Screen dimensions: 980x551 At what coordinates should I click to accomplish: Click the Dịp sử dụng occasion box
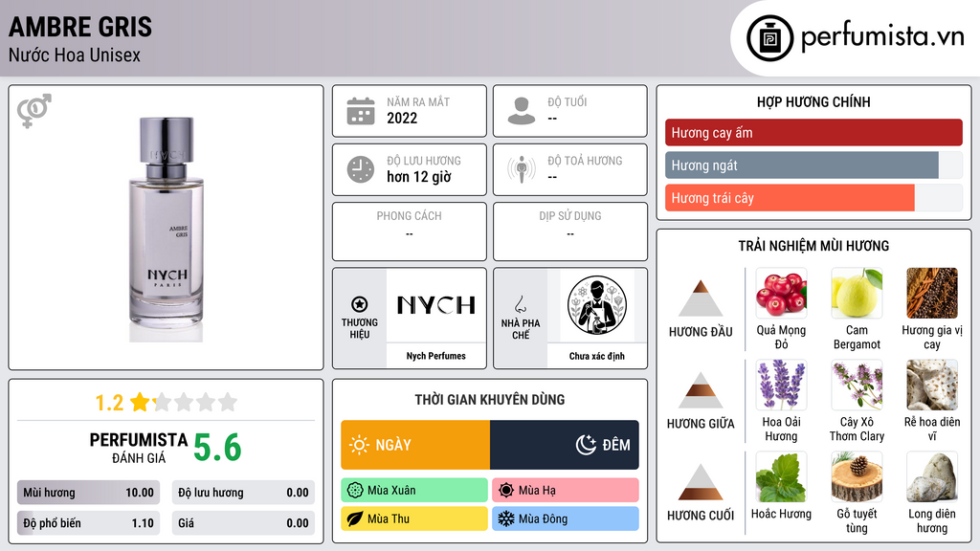(570, 231)
